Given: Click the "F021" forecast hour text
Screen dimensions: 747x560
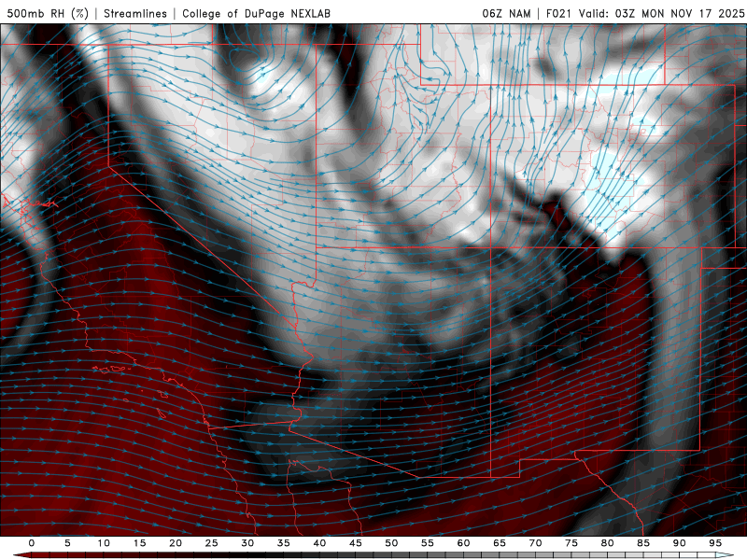Looking at the screenshot, I should click(558, 13).
